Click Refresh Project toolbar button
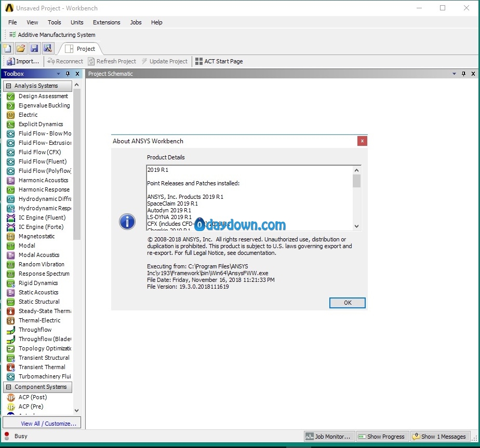480x448 pixels. [x=112, y=61]
